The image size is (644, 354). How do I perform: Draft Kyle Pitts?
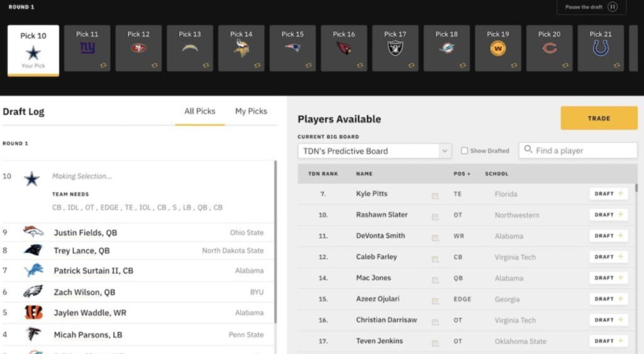click(608, 194)
